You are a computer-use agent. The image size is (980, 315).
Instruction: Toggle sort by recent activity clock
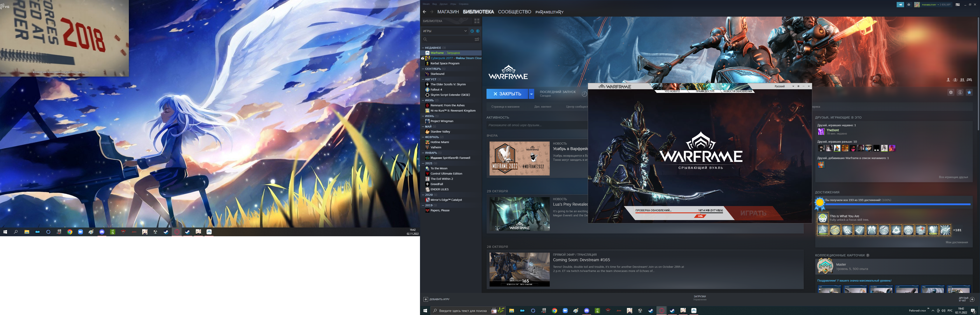pyautogui.click(x=472, y=31)
